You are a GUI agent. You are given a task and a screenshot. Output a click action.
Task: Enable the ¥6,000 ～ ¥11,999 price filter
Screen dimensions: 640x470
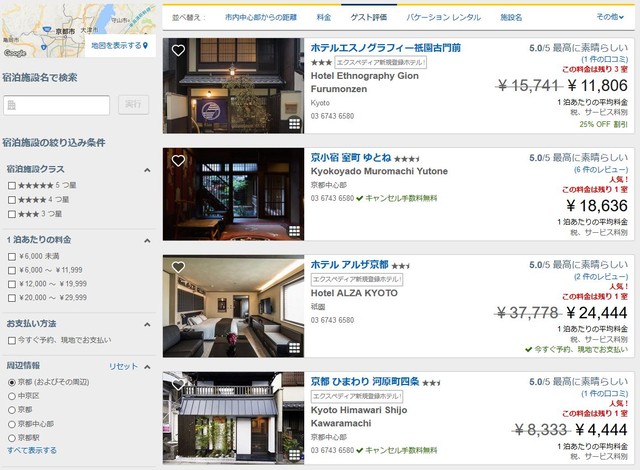12,270
